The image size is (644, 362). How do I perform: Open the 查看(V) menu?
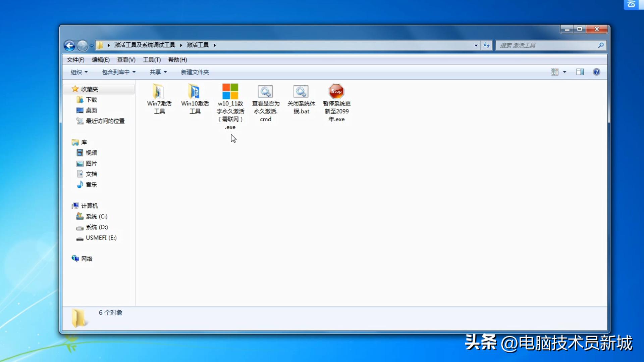coord(126,59)
